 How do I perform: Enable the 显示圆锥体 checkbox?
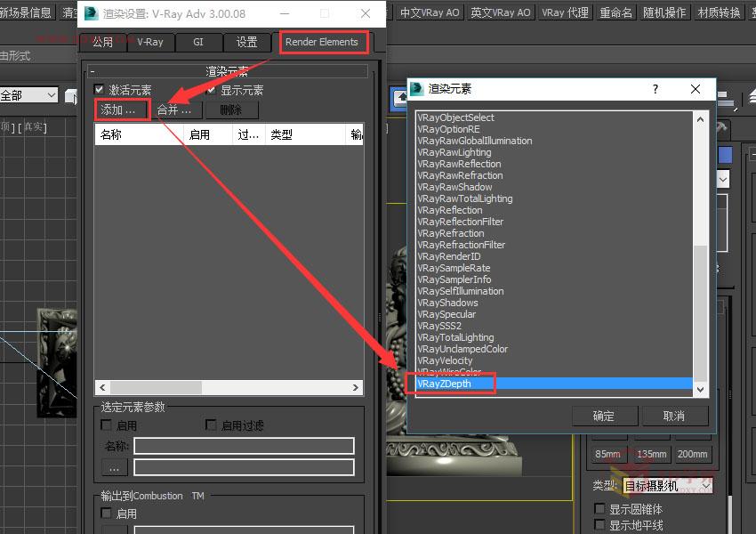coord(601,509)
